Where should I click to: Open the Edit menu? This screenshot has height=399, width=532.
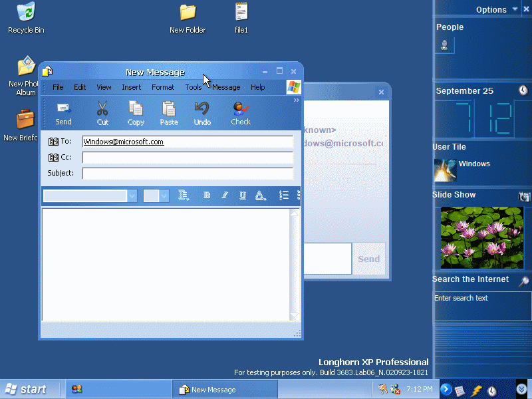pos(80,87)
